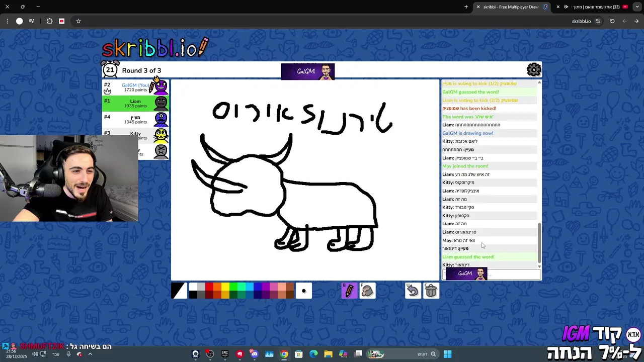Pick the purple color swatch
The width and height of the screenshot is (644, 362).
(x=266, y=287)
